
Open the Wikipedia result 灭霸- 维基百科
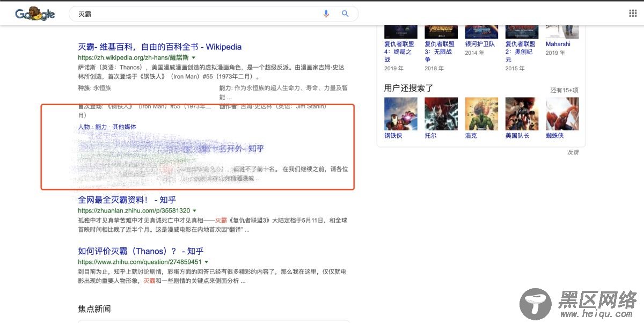tap(160, 47)
